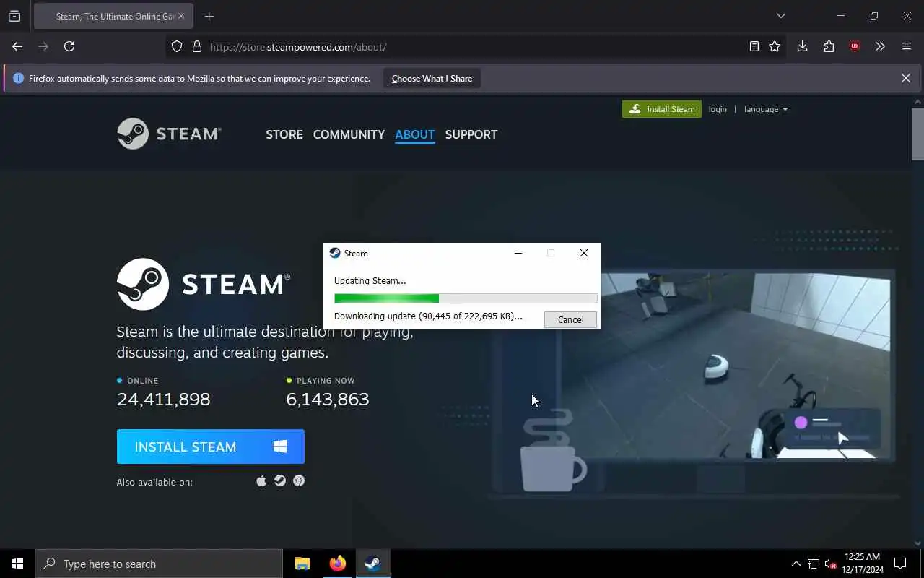This screenshot has height=578, width=924.
Task: Close the Steam browser tab
Action: click(x=181, y=16)
